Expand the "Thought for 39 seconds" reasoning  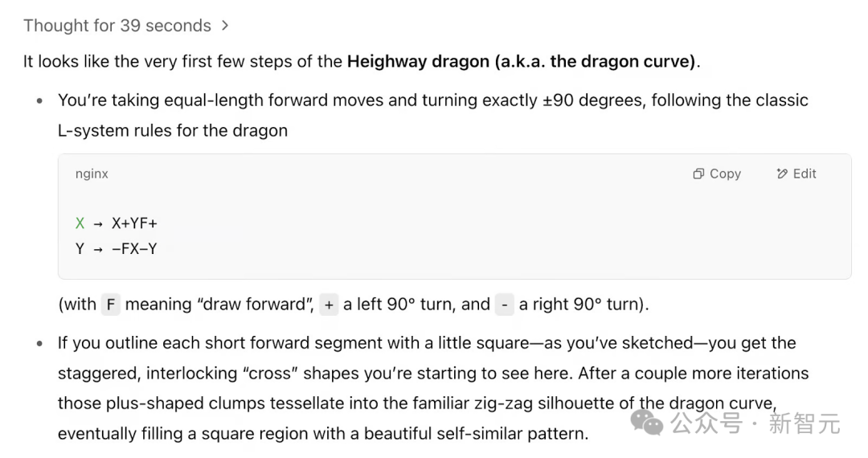click(x=117, y=26)
